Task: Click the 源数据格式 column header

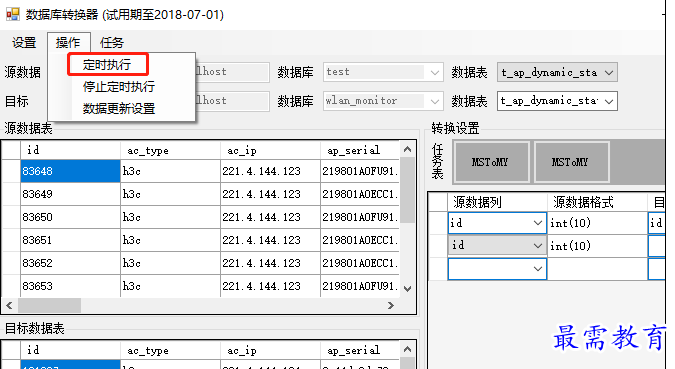Action: tap(597, 202)
